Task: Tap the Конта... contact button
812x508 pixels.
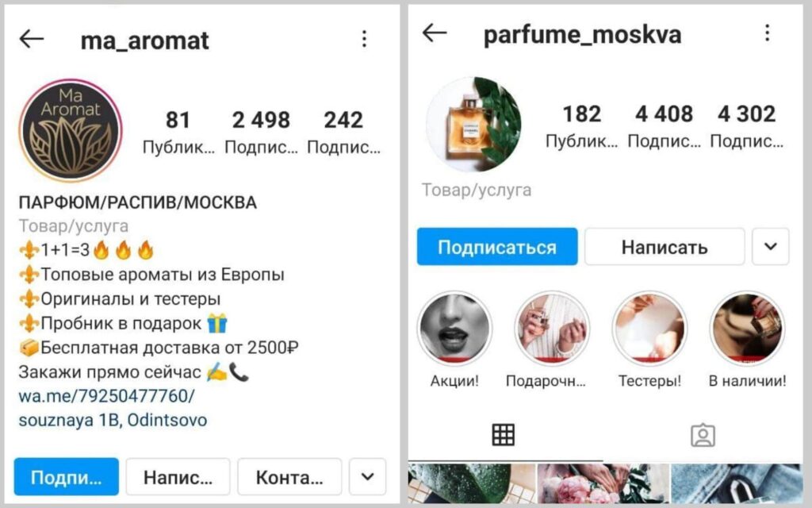Action: tap(289, 476)
